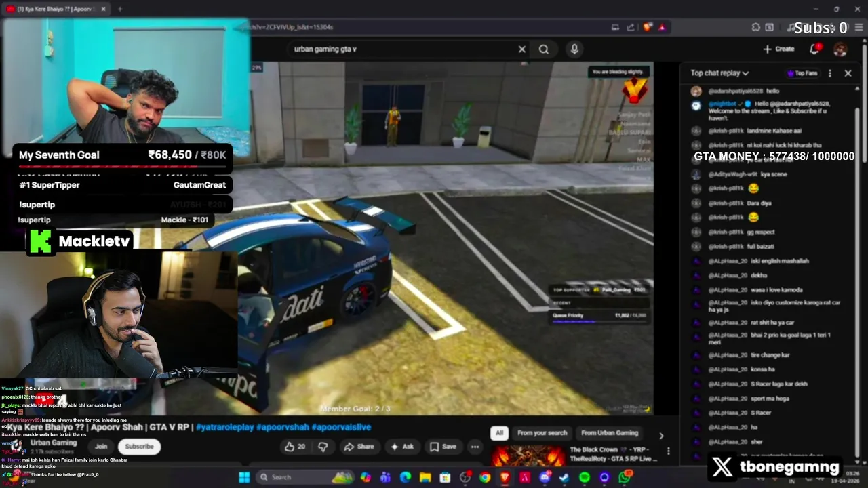Open The Black Crown video thumbnail
The image size is (868, 488).
click(528, 456)
